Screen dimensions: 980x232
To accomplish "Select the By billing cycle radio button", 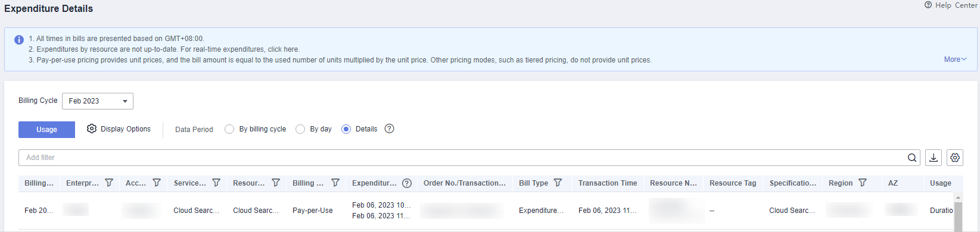I will coord(229,129).
